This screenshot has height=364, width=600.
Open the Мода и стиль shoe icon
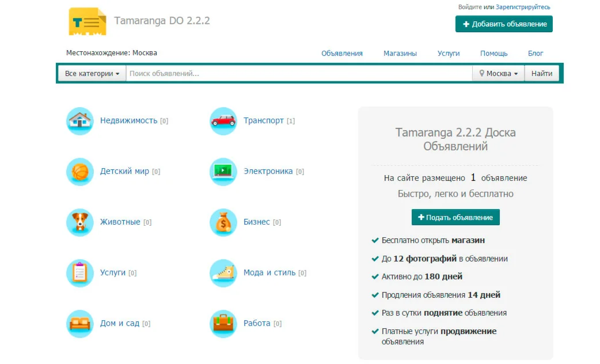pyautogui.click(x=223, y=272)
